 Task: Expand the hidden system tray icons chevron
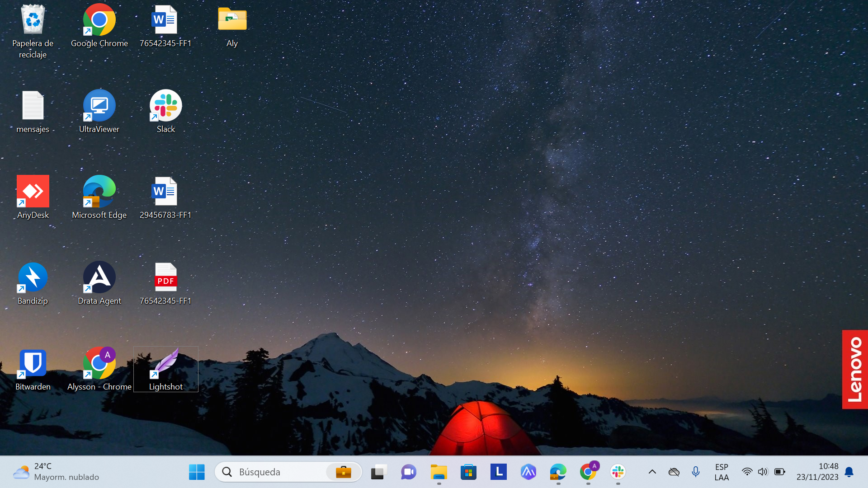point(652,472)
